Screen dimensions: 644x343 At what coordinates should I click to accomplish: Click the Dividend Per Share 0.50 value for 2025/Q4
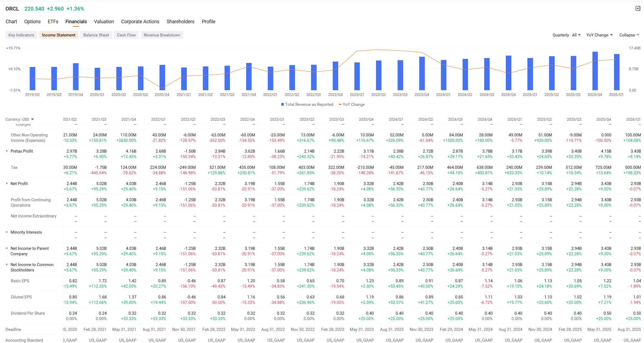607,313
